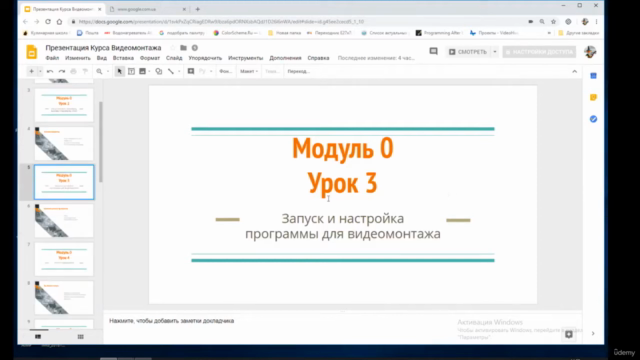Open the Слайд menu
This screenshot has width=640, height=360.
[x=174, y=58]
